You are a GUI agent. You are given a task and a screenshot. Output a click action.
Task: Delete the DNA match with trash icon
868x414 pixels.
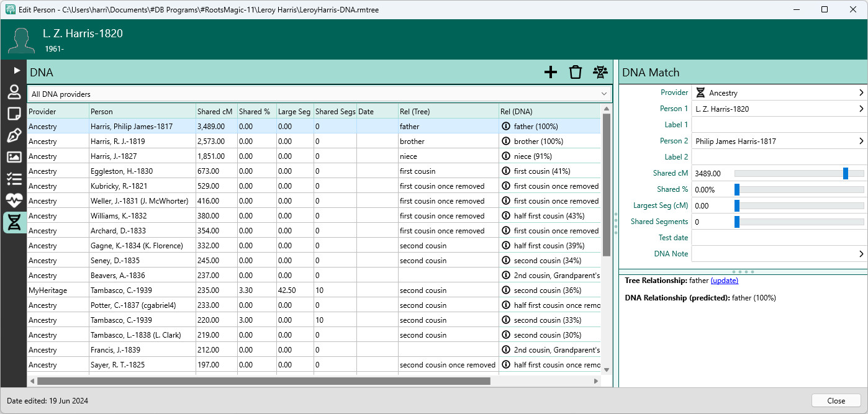coord(576,72)
